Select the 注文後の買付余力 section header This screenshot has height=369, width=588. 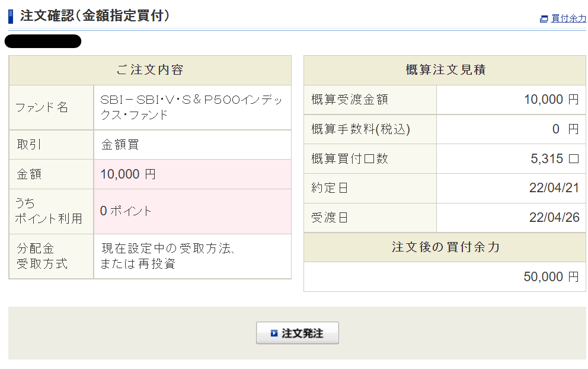tap(445, 247)
